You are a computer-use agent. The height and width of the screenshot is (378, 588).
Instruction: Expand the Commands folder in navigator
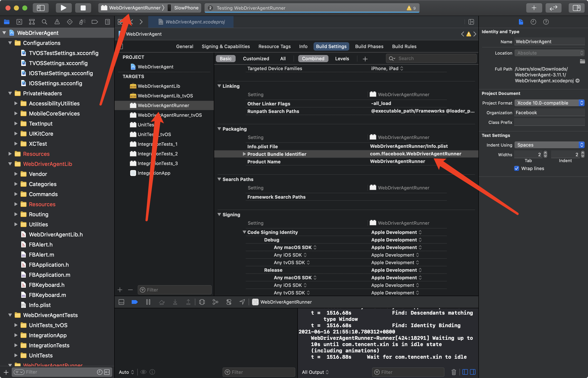[16, 194]
